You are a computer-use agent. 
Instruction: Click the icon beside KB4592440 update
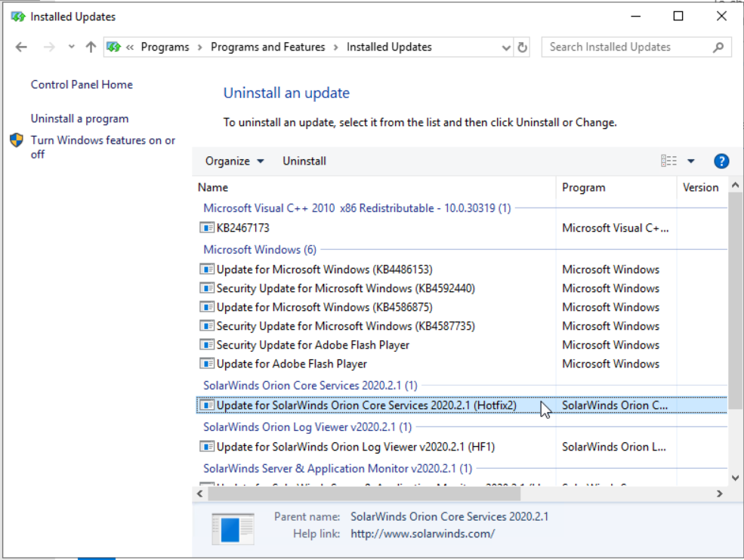(206, 288)
